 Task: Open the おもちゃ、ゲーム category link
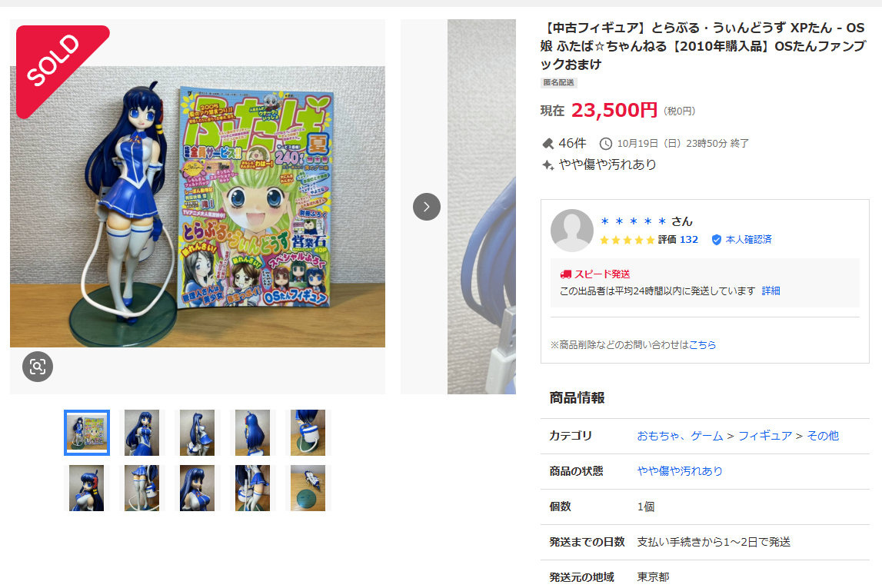pyautogui.click(x=680, y=436)
